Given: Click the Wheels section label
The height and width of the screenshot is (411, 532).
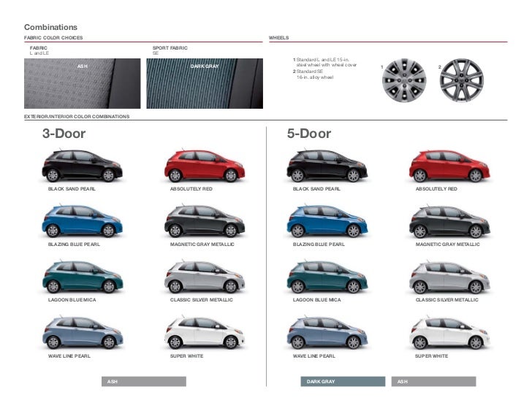Looking at the screenshot, I should point(279,38).
